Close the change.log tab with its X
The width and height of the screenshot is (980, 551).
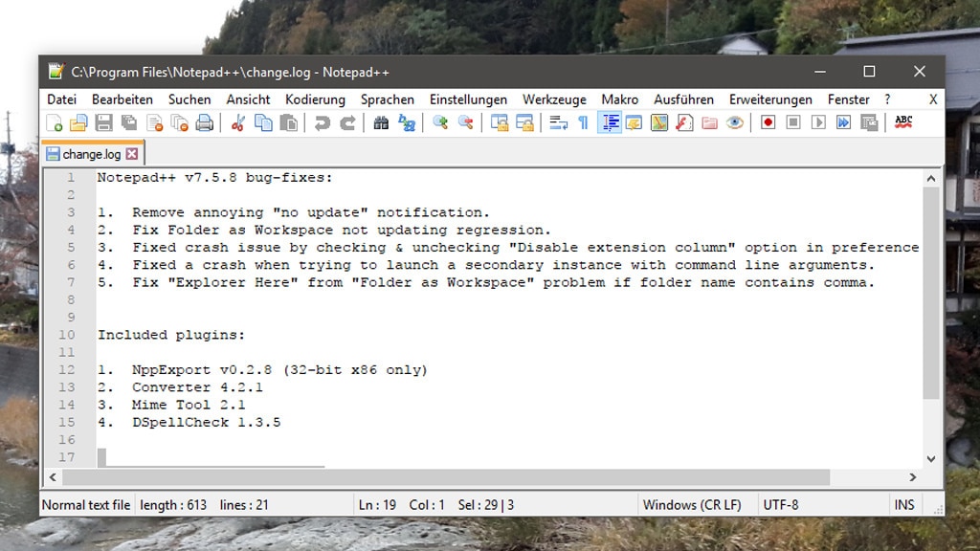(132, 154)
